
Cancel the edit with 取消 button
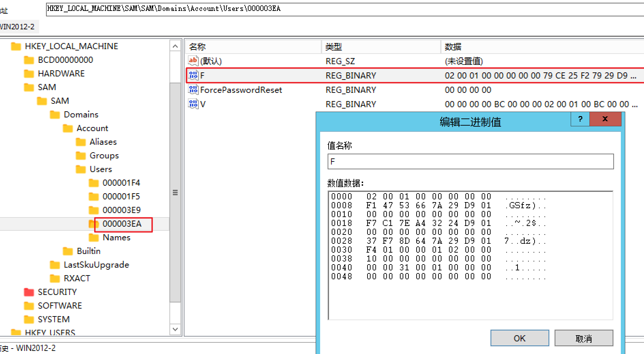point(584,338)
